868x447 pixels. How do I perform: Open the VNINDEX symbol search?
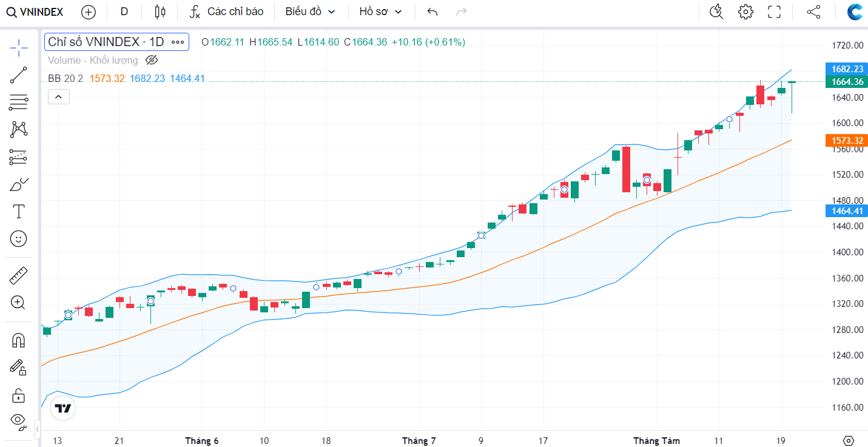(35, 12)
